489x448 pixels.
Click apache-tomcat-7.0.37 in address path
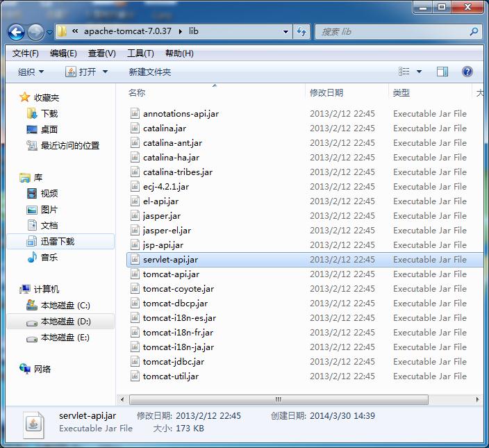pos(128,31)
